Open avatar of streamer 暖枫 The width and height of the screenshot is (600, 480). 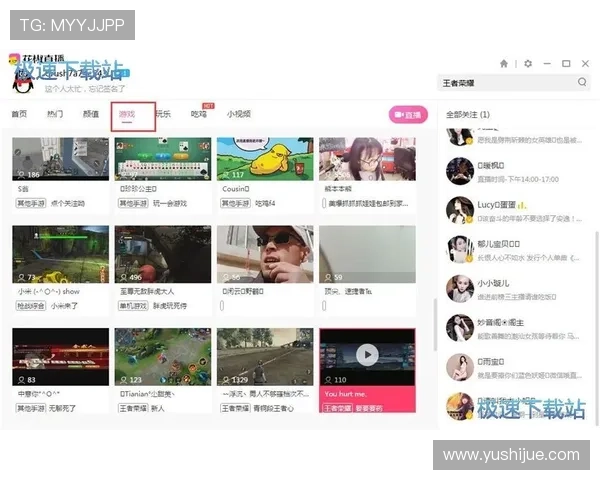click(x=460, y=171)
